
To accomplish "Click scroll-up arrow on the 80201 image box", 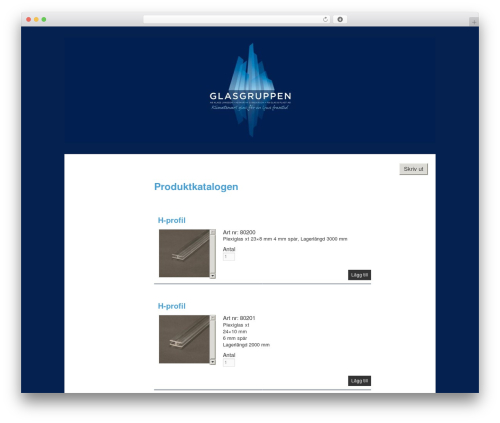I will 213,318.
